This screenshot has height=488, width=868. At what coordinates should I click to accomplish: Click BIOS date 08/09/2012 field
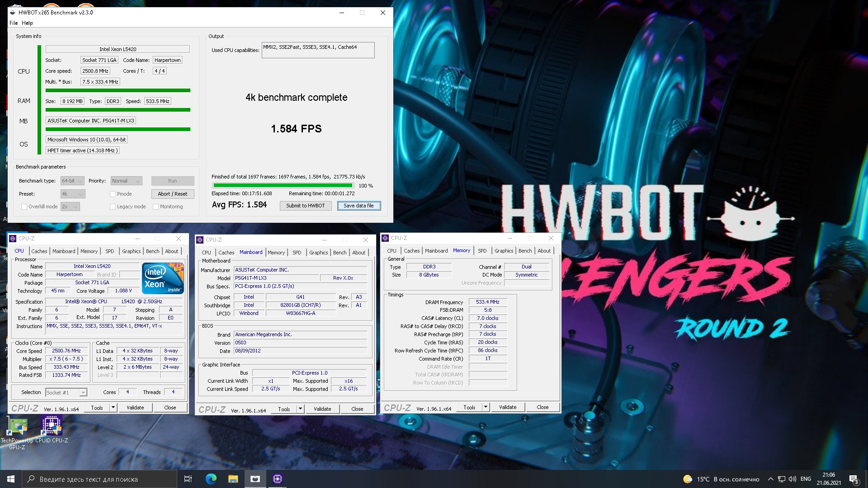(x=301, y=351)
